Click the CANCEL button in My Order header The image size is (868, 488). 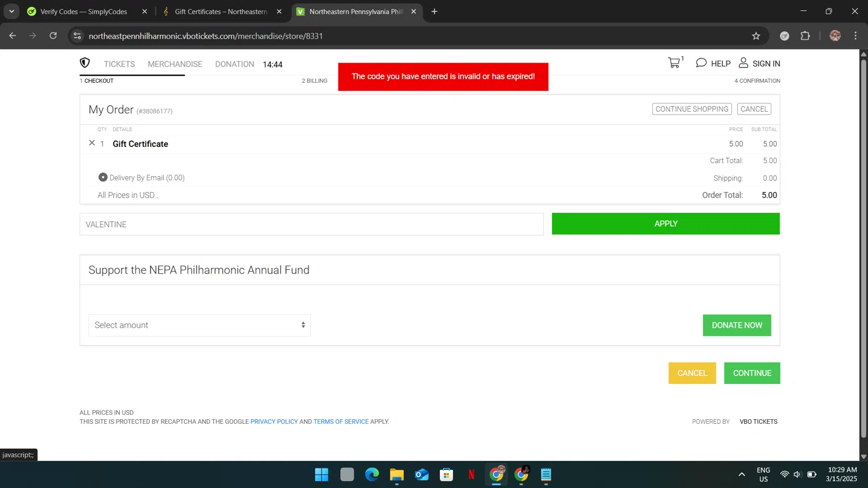[x=754, y=109]
